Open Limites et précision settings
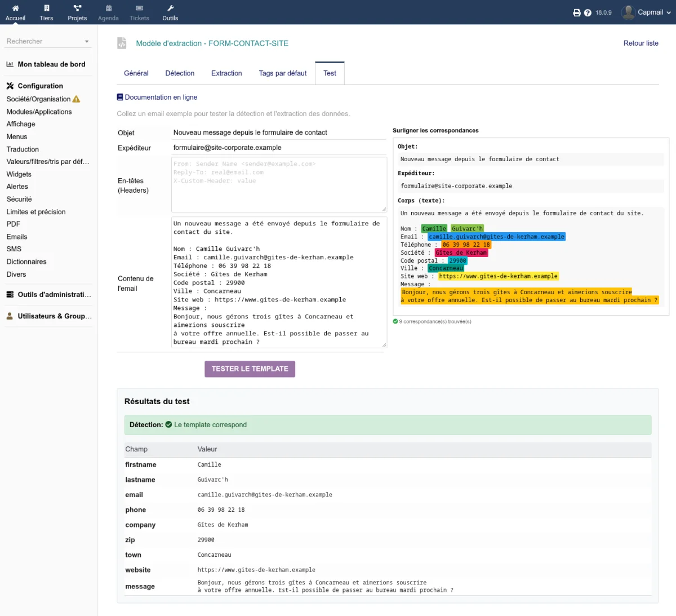This screenshot has width=676, height=616. click(36, 212)
